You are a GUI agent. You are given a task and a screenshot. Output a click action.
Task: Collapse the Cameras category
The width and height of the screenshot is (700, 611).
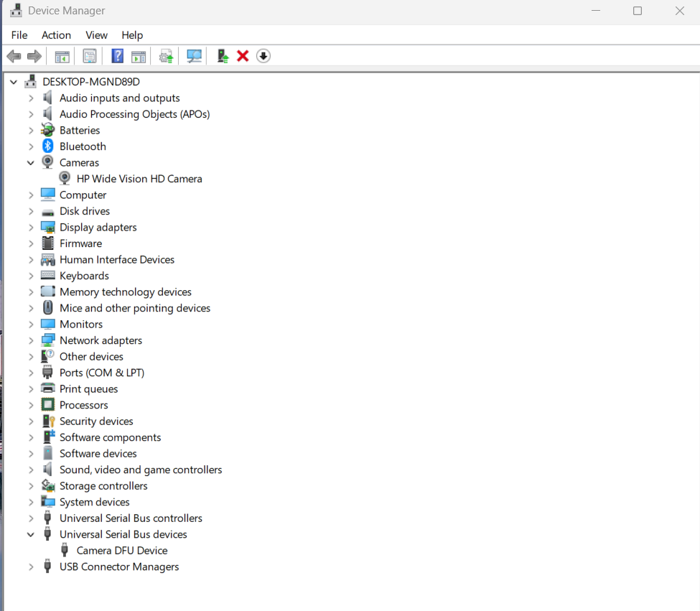31,163
